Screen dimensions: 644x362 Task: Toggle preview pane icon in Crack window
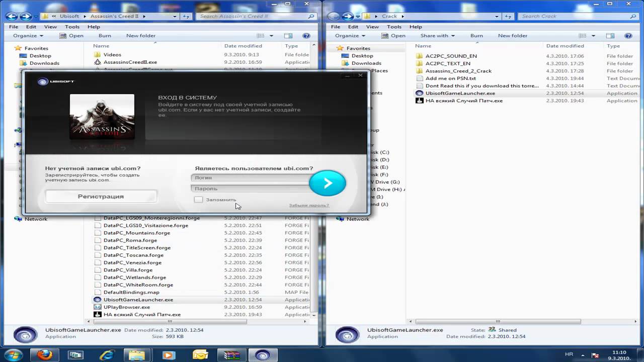[x=610, y=36]
